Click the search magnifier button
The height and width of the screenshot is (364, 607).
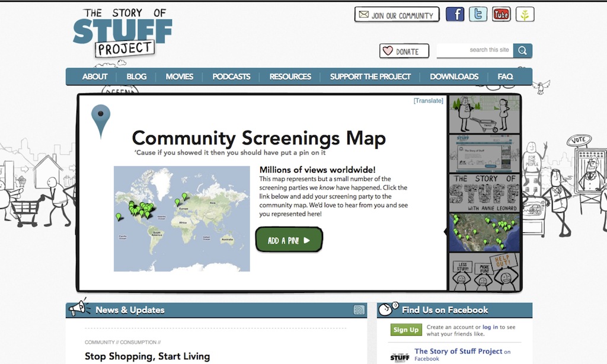[x=523, y=51]
